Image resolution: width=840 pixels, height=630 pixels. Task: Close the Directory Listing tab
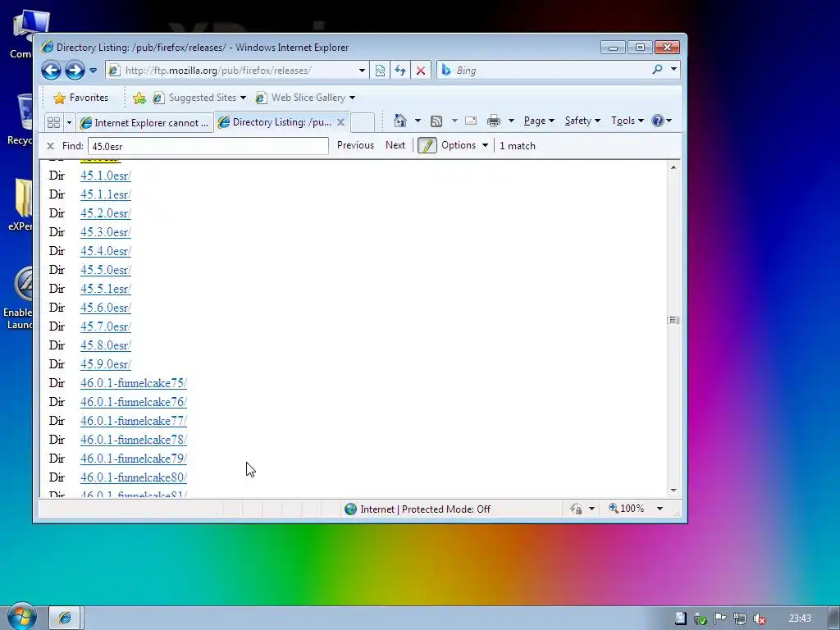click(x=340, y=122)
